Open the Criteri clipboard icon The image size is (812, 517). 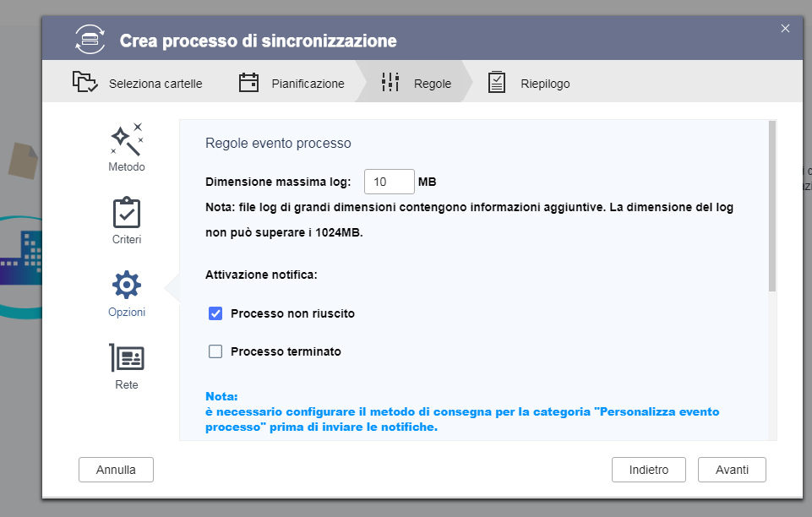pos(127,212)
